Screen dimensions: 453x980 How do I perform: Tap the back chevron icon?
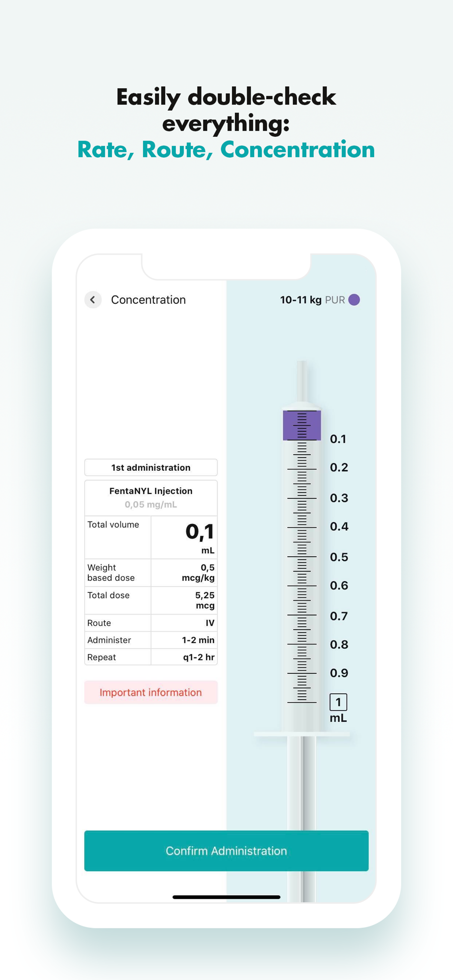pos(93,299)
